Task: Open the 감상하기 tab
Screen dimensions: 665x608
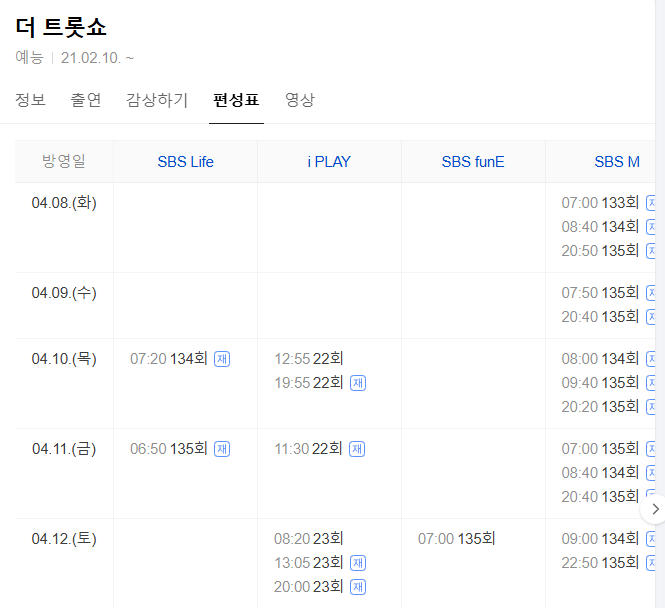Action: (157, 100)
